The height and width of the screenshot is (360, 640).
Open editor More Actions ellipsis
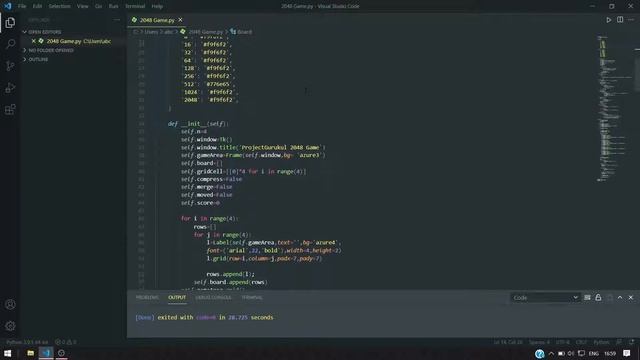(631, 20)
